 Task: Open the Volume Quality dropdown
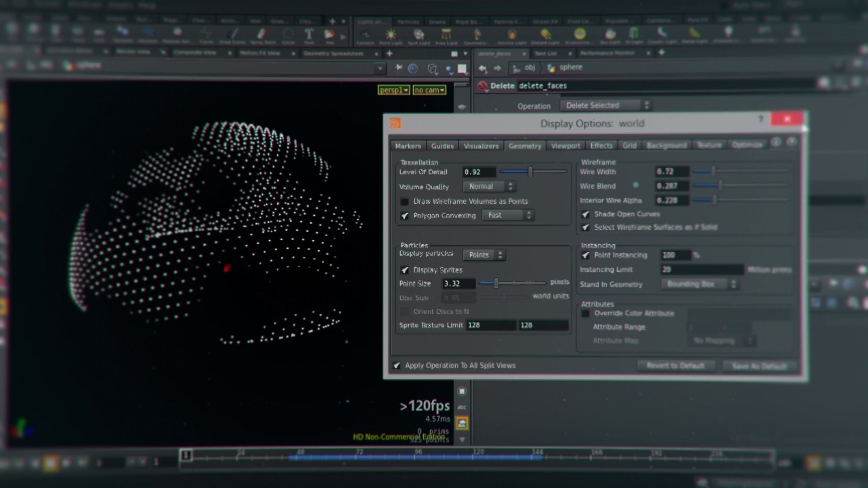pos(489,187)
